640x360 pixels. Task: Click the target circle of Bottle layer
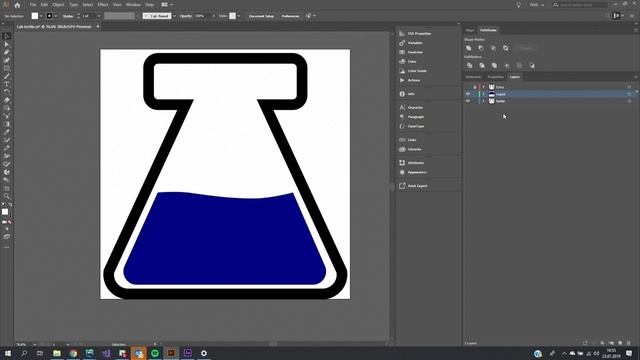coord(629,101)
